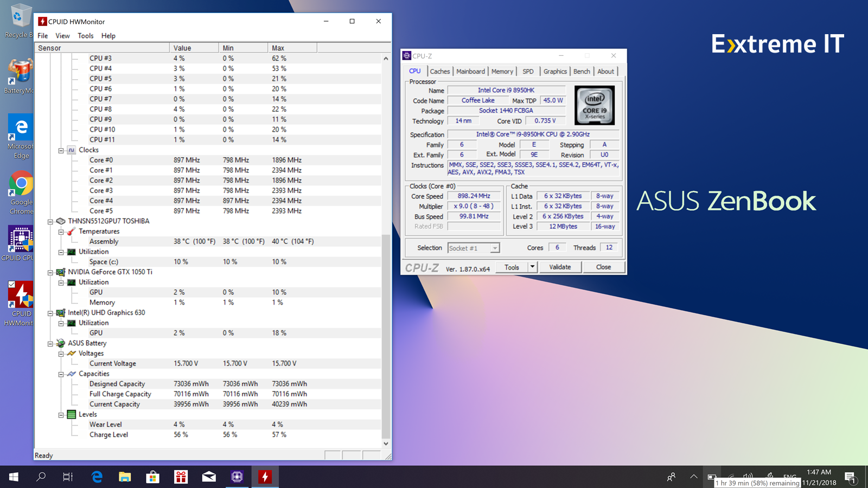Screen dimensions: 868x488
Task: Click the Validate button in CPU-Z
Action: click(560, 267)
